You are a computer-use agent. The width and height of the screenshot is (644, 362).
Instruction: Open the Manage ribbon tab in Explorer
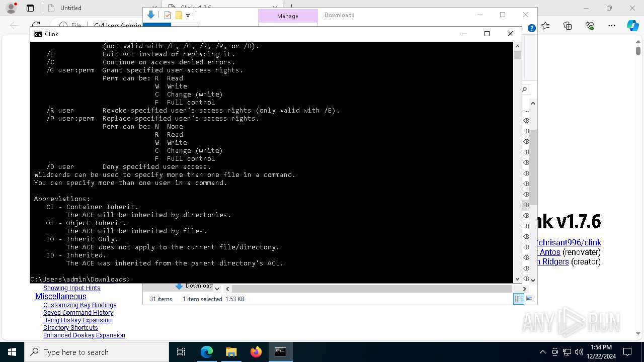[x=287, y=16]
